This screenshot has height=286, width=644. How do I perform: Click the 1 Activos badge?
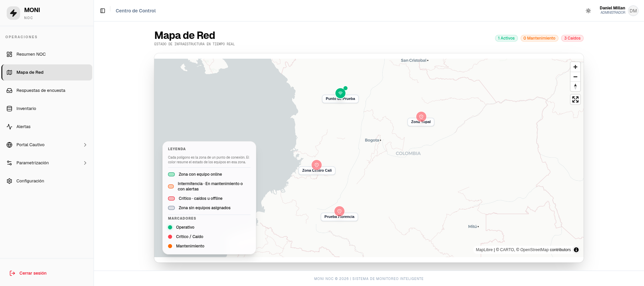pos(506,38)
